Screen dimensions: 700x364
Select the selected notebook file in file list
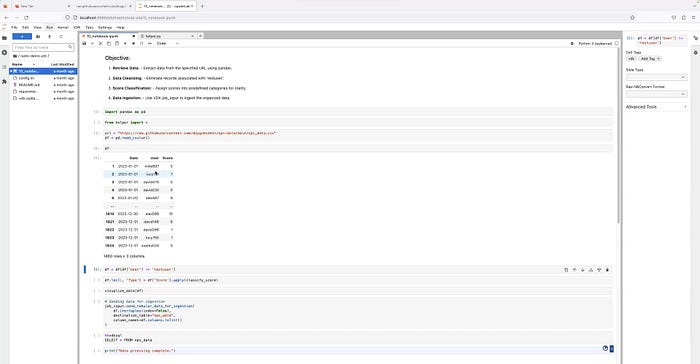[43, 71]
